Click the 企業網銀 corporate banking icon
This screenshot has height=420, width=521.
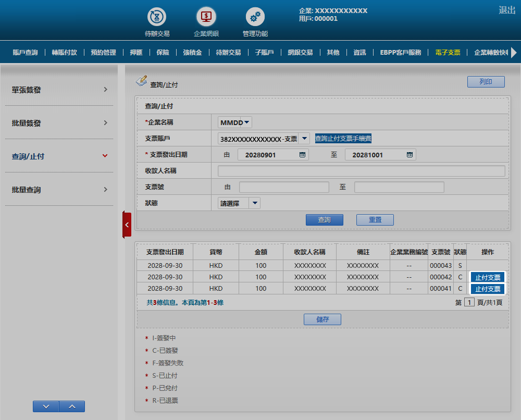(x=206, y=18)
